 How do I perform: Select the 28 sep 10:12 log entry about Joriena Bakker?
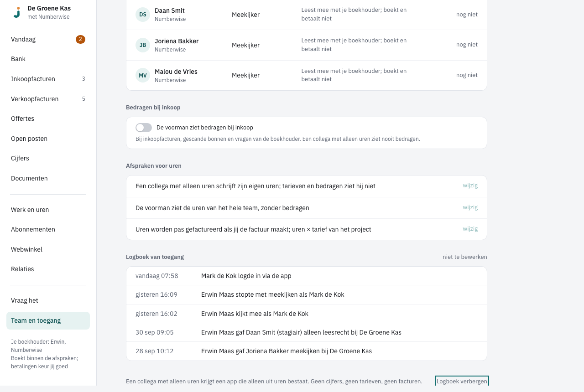[x=307, y=351]
